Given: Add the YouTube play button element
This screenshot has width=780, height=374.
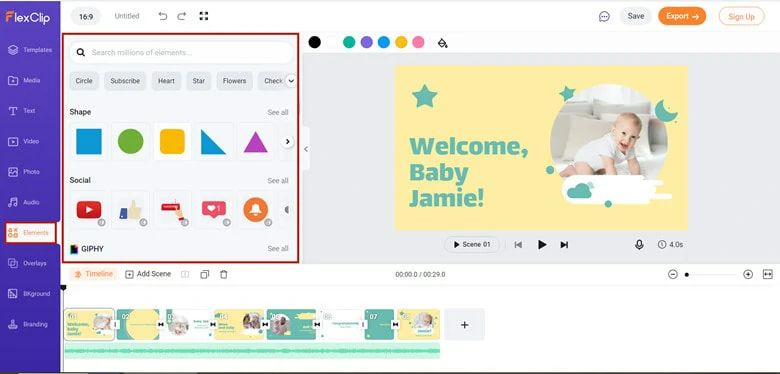Looking at the screenshot, I should pos(89,209).
